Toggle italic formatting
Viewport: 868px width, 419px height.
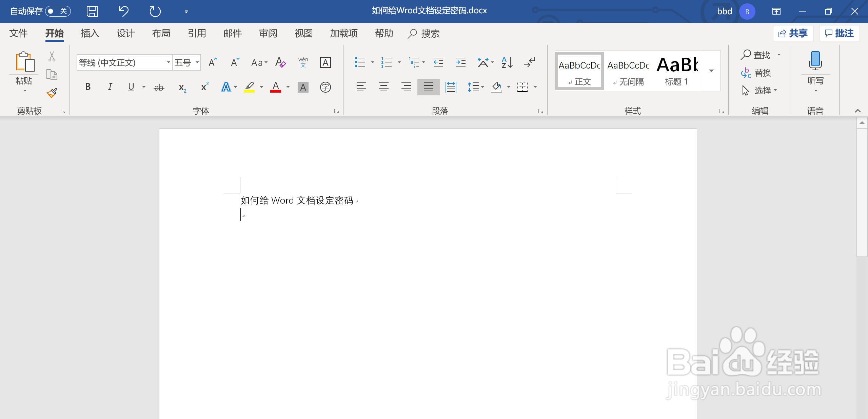110,87
